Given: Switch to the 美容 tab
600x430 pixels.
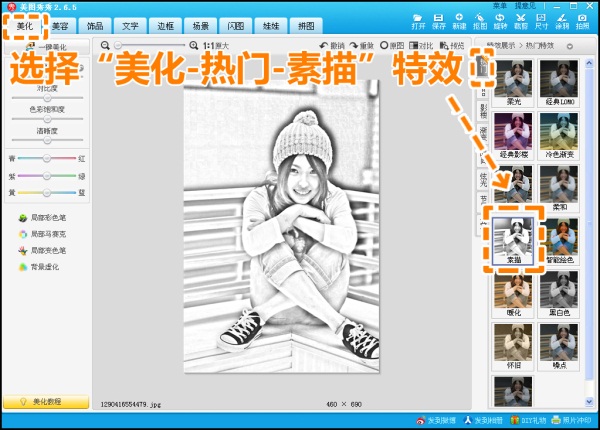Looking at the screenshot, I should click(60, 25).
